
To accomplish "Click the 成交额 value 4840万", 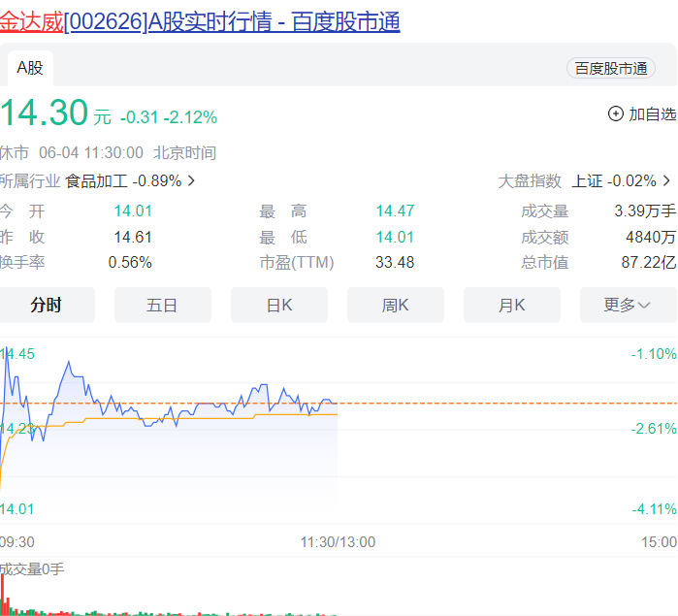I will [x=651, y=237].
